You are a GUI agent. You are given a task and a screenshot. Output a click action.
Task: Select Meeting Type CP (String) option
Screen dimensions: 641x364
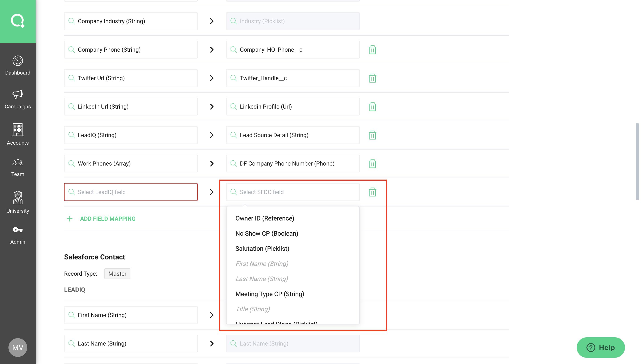[x=270, y=294]
